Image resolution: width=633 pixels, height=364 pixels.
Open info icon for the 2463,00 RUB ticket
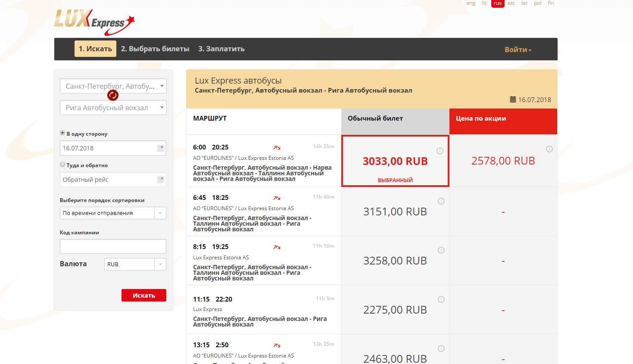[441, 348]
